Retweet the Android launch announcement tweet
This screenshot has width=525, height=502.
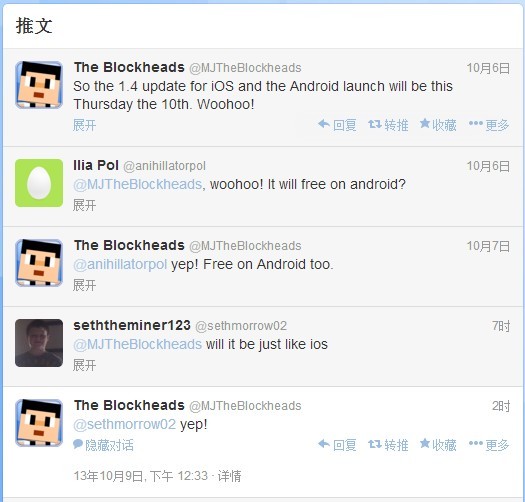click(388, 125)
